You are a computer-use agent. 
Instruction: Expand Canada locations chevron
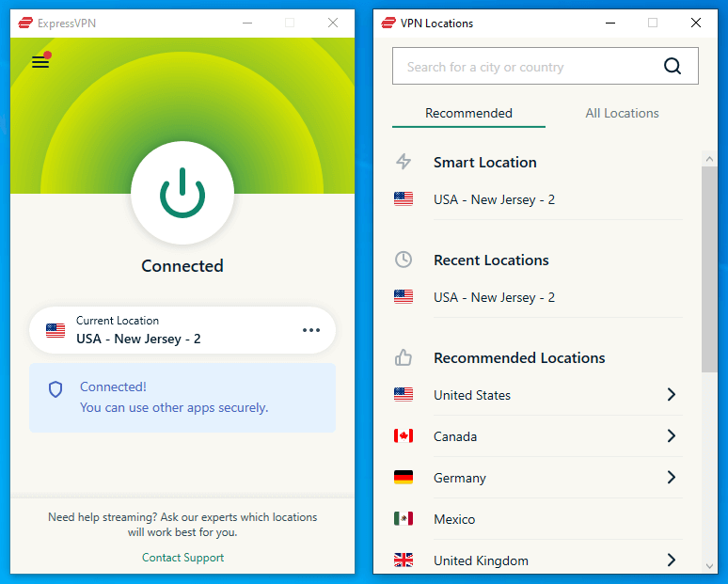(x=671, y=436)
